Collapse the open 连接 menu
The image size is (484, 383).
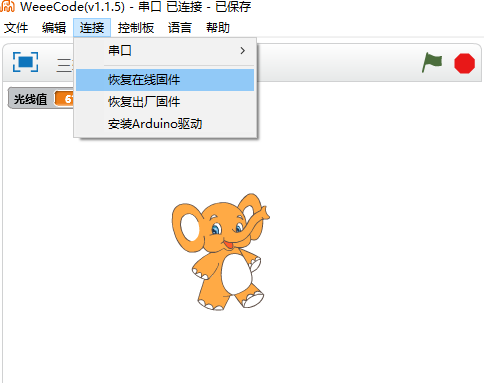pos(92,28)
